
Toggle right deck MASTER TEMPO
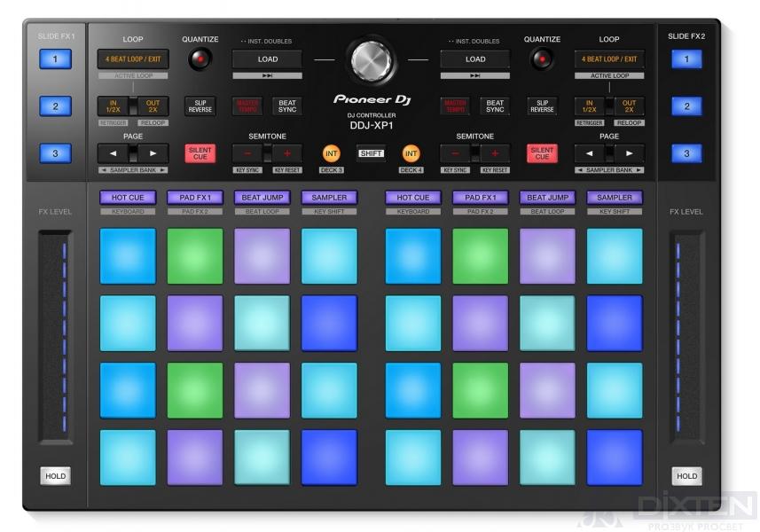coord(455,106)
